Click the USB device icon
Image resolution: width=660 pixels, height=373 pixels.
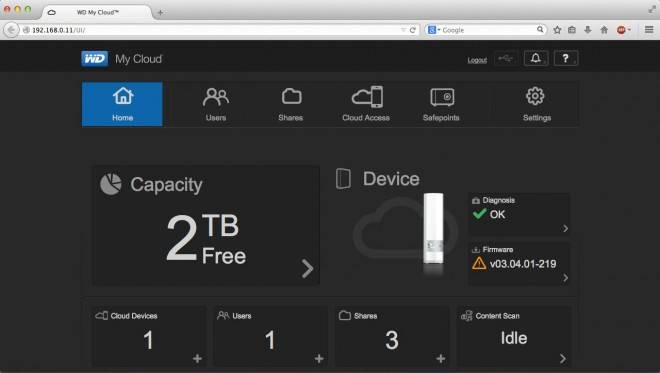point(505,58)
